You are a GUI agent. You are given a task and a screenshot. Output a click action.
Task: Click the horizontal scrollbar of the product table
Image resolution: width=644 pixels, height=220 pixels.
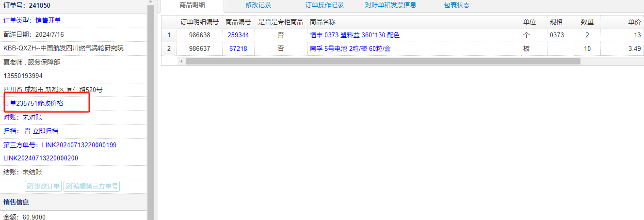[x=383, y=62]
